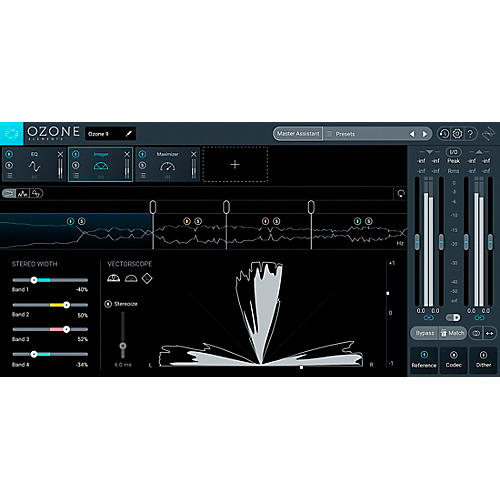Link the input gain faders
500x500 pixels.
(x=429, y=318)
